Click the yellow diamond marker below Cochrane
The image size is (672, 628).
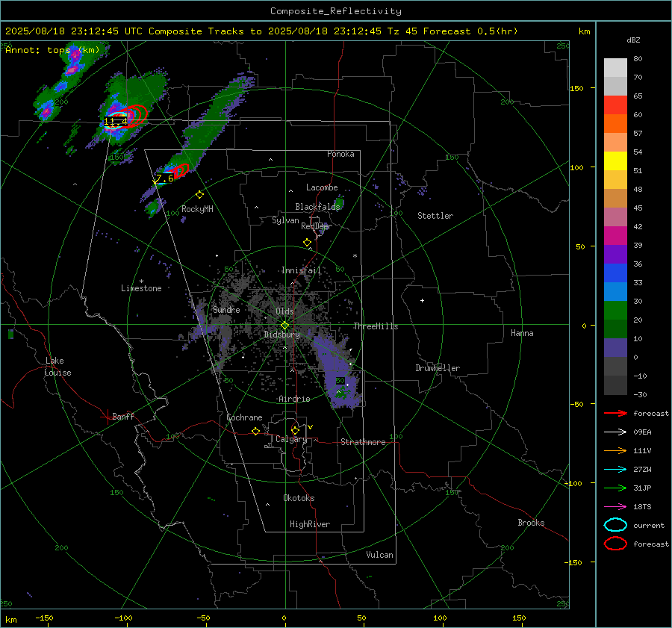(255, 431)
